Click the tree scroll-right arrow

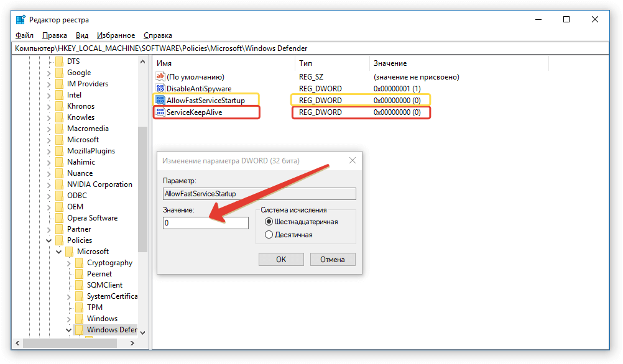132,343
